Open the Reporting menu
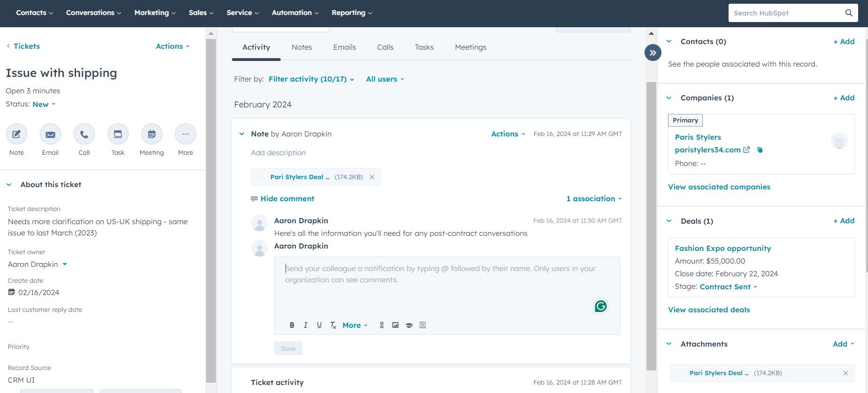Screen dimensions: 868x393 click(352, 13)
